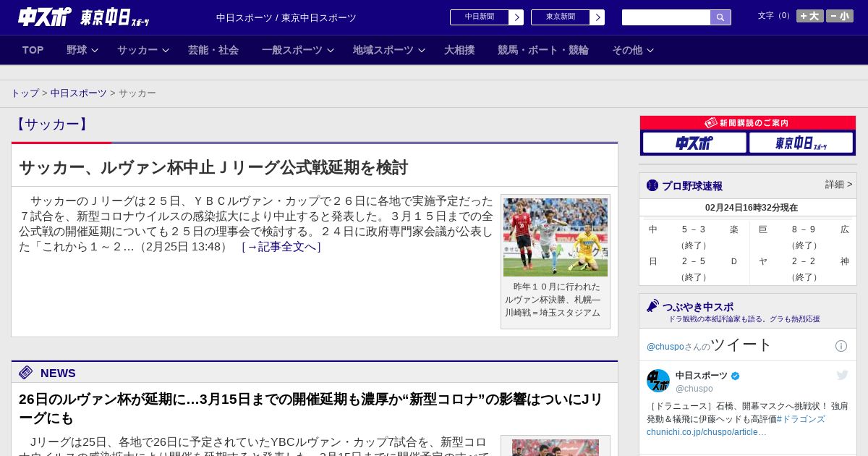Open つぶやき中スポ heading link
This screenshot has height=456, width=868.
698,307
